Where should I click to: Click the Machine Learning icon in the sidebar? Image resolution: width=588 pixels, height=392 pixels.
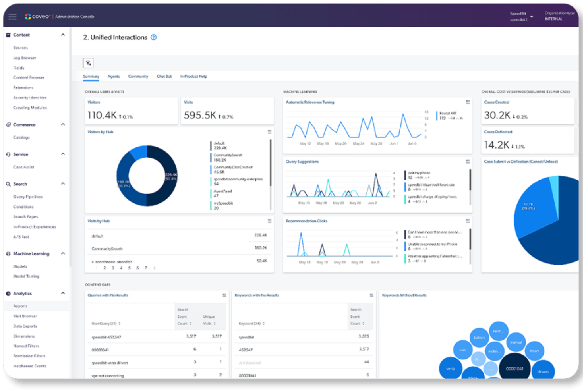[x=8, y=253]
